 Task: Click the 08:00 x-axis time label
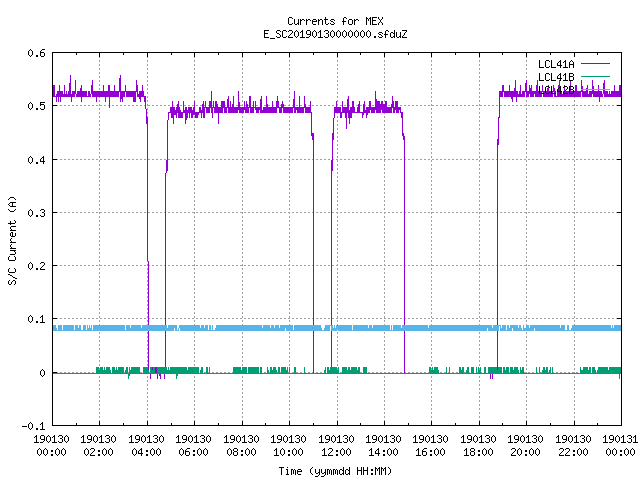tap(241, 452)
